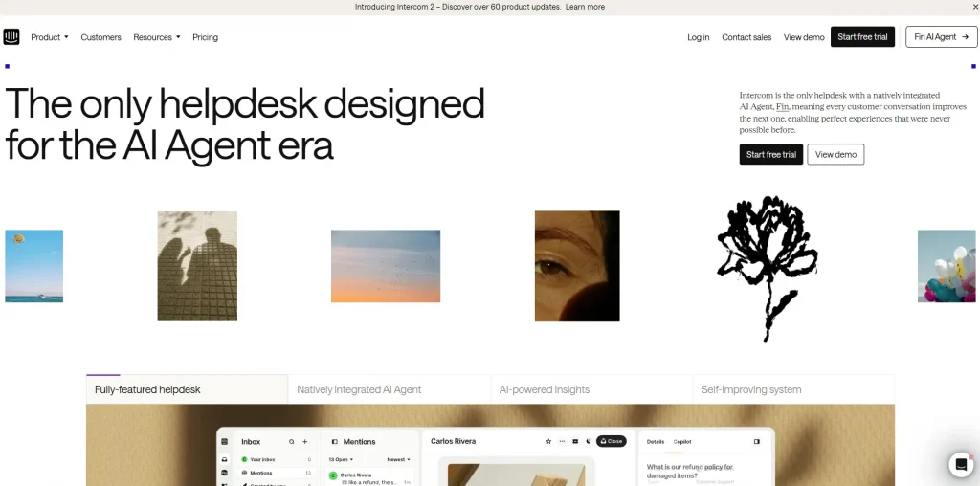
Task: Click the View demo button in hero
Action: 835,154
